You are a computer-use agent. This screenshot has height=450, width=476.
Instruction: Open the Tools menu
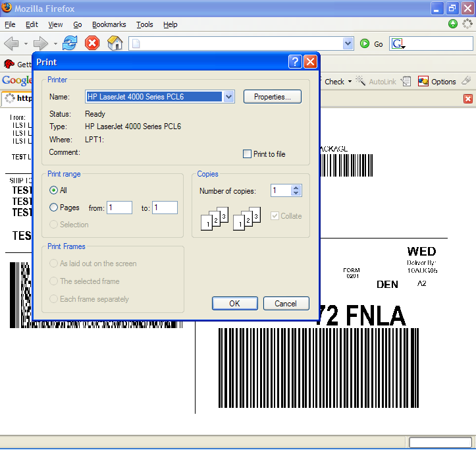[x=144, y=24]
